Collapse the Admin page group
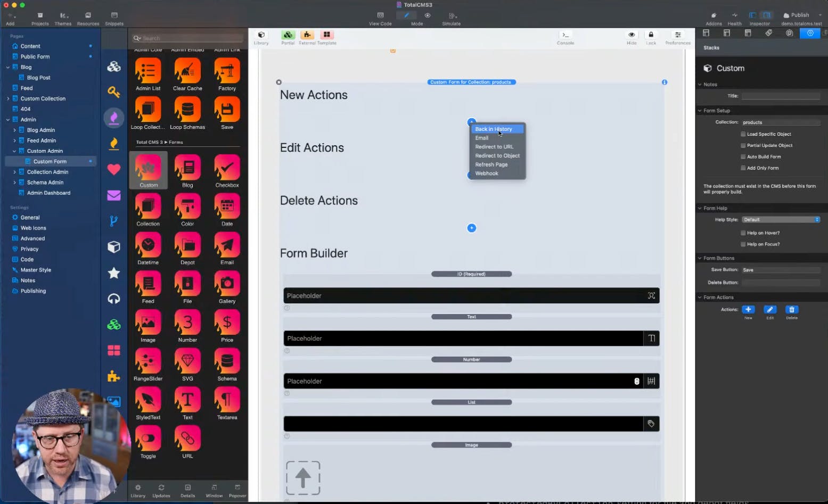Viewport: 828px width, 504px height. (x=8, y=120)
